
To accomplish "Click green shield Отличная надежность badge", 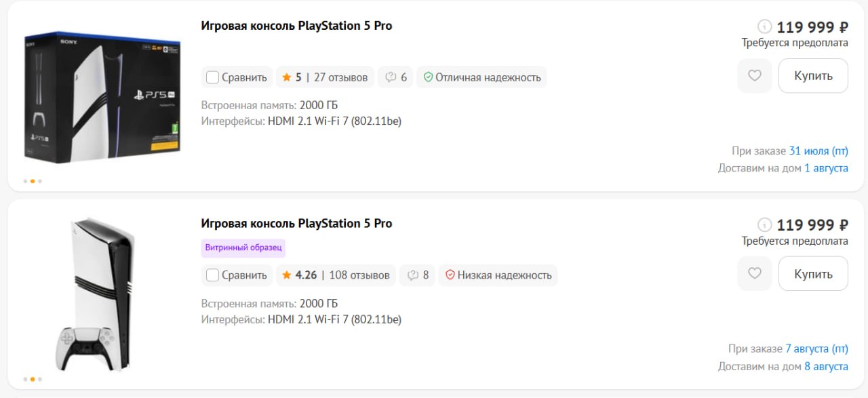I will (481, 77).
